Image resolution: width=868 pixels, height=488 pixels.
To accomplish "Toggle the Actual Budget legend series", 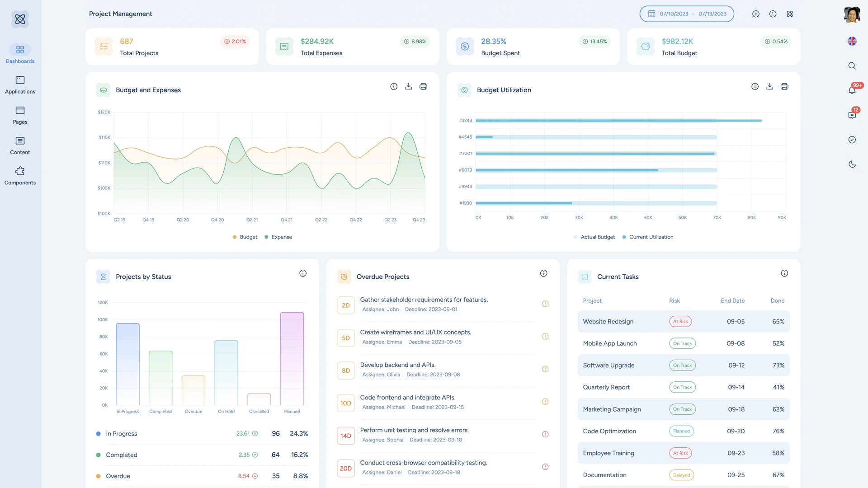I will tap(594, 237).
